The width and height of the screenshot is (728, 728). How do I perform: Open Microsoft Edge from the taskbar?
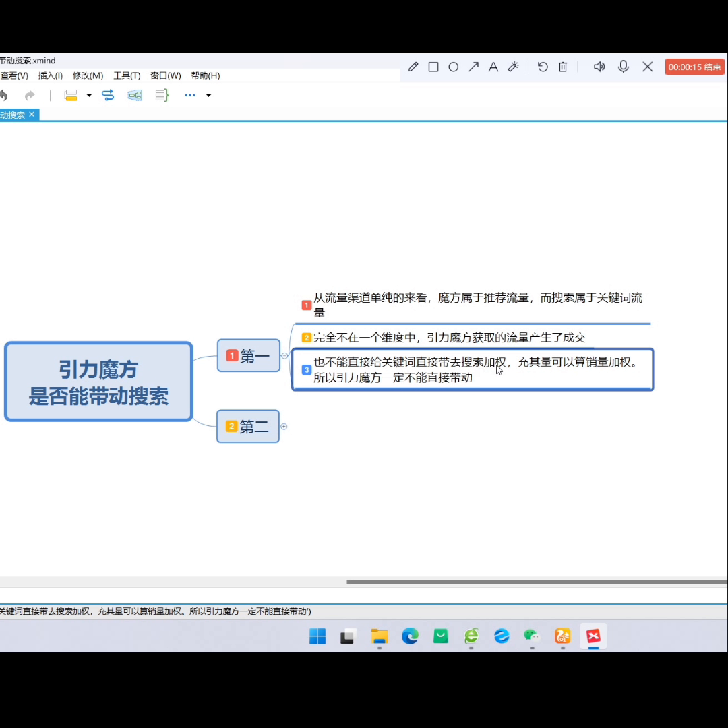pos(410,636)
